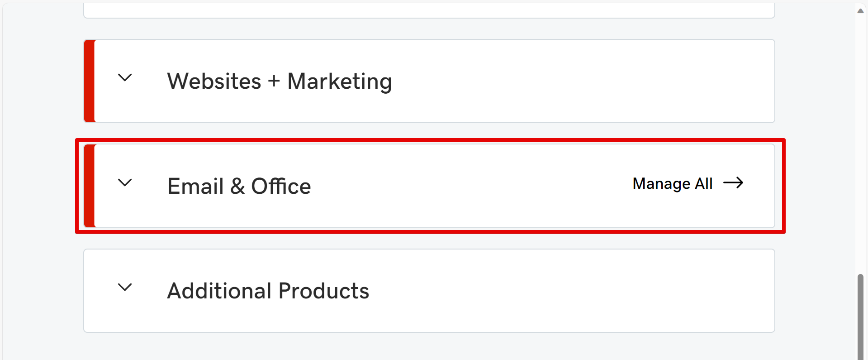Viewport: 868px width, 360px height.
Task: Click blank right side of Websites + Marketing card
Action: coord(588,82)
